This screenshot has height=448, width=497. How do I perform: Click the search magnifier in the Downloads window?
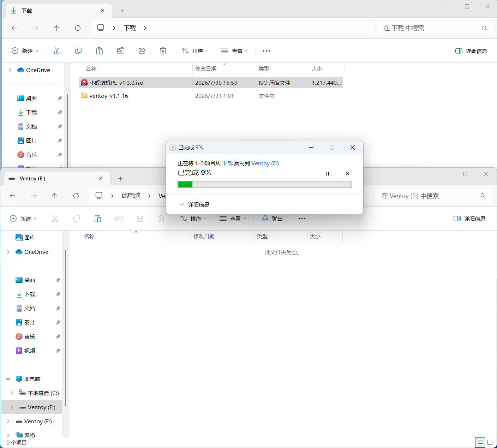pos(485,28)
